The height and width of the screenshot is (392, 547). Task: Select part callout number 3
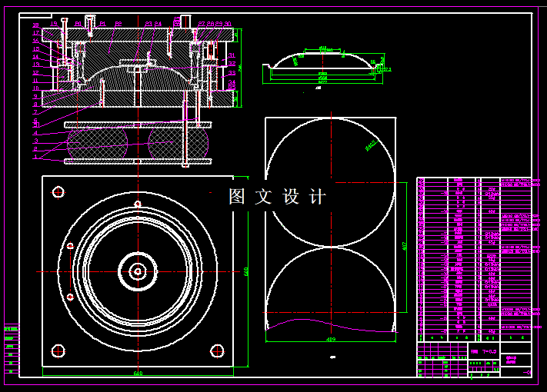(35, 141)
